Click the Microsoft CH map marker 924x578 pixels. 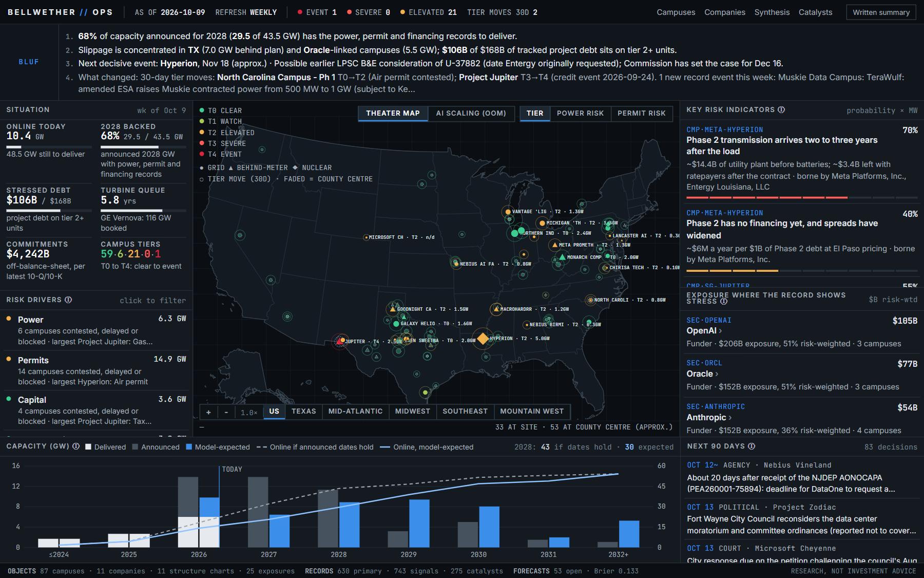click(x=366, y=237)
